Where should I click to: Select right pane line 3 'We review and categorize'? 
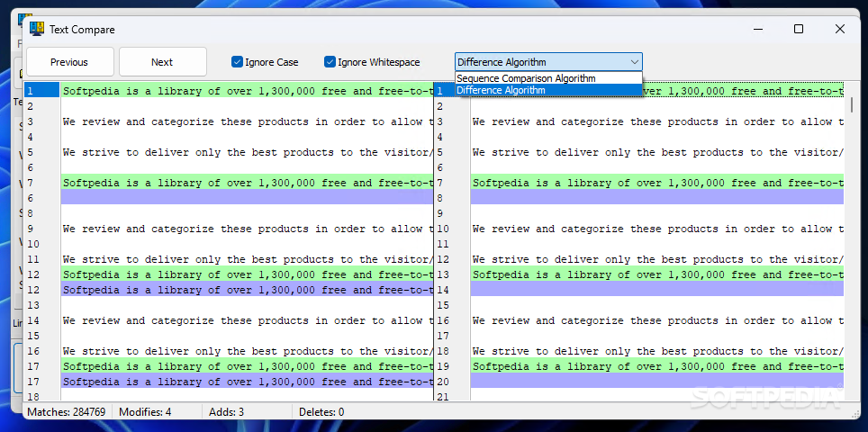tap(657, 121)
